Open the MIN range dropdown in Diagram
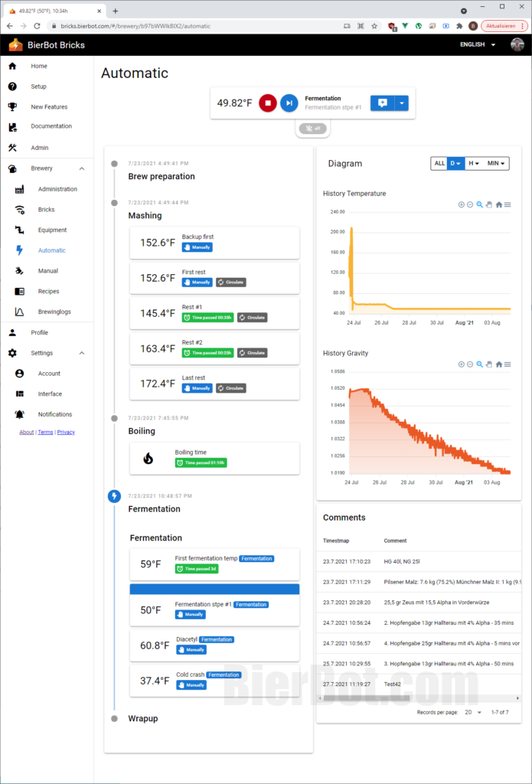The image size is (532, 784). [497, 163]
